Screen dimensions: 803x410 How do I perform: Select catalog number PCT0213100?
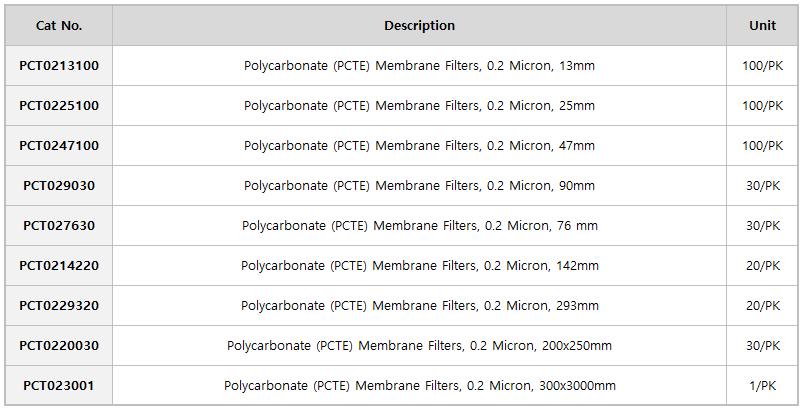[59, 66]
